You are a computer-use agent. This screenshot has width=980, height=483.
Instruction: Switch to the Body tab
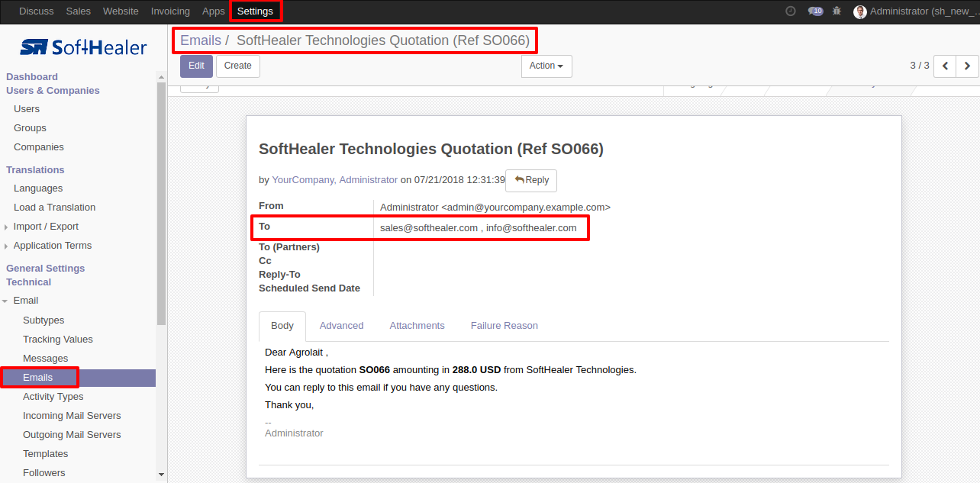tap(282, 326)
